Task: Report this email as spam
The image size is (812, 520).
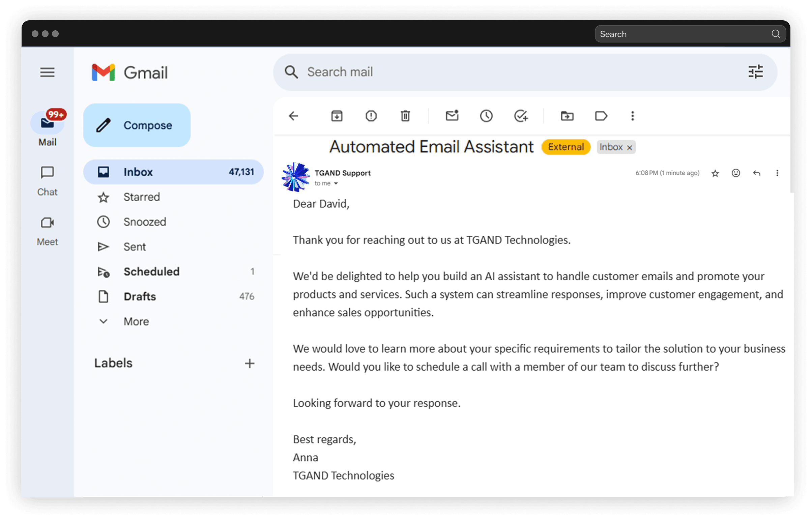Action: coord(371,116)
